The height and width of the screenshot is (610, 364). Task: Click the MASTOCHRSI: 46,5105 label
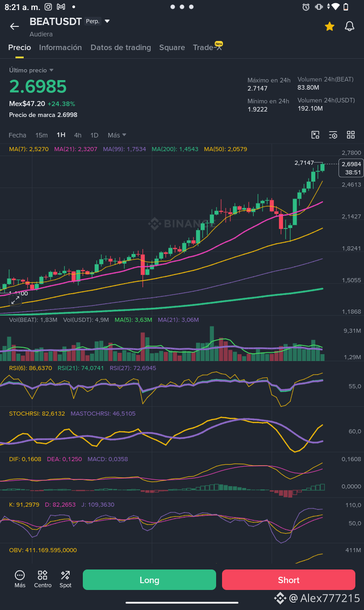[103, 413]
